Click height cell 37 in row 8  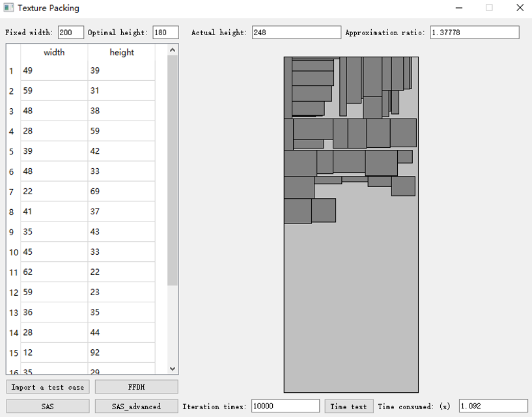(122, 212)
